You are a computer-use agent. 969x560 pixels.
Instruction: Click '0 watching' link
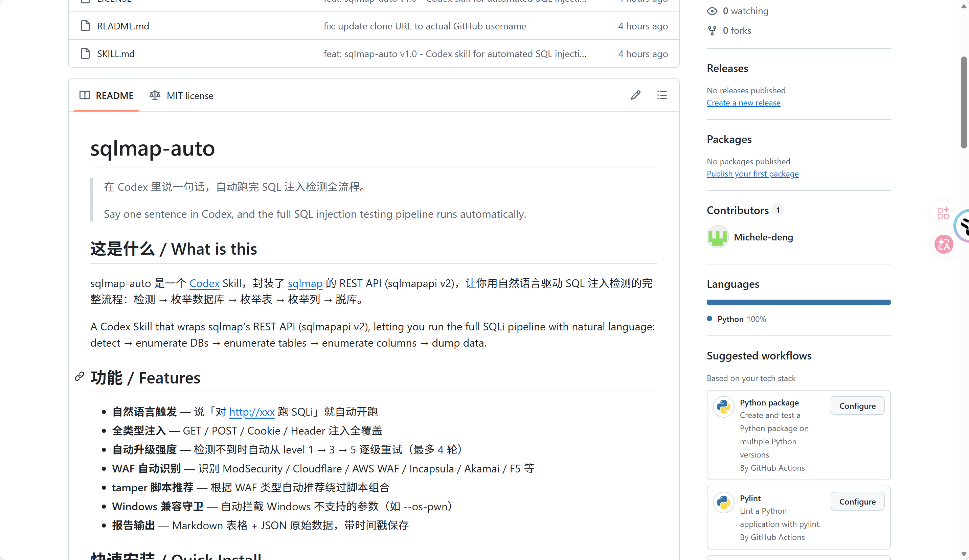click(746, 11)
